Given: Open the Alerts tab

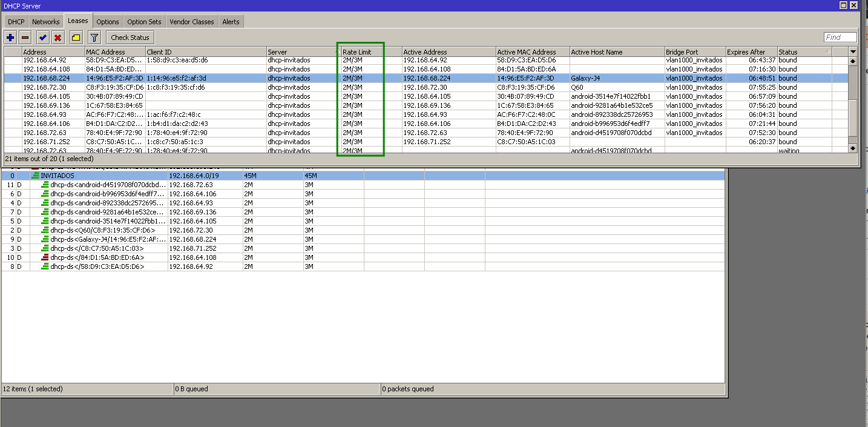Looking at the screenshot, I should click(231, 21).
